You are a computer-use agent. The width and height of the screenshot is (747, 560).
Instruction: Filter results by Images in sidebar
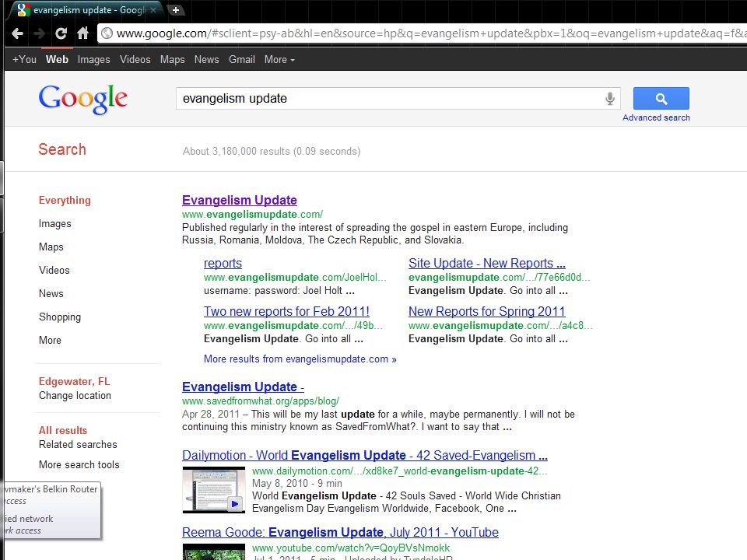pyautogui.click(x=54, y=224)
